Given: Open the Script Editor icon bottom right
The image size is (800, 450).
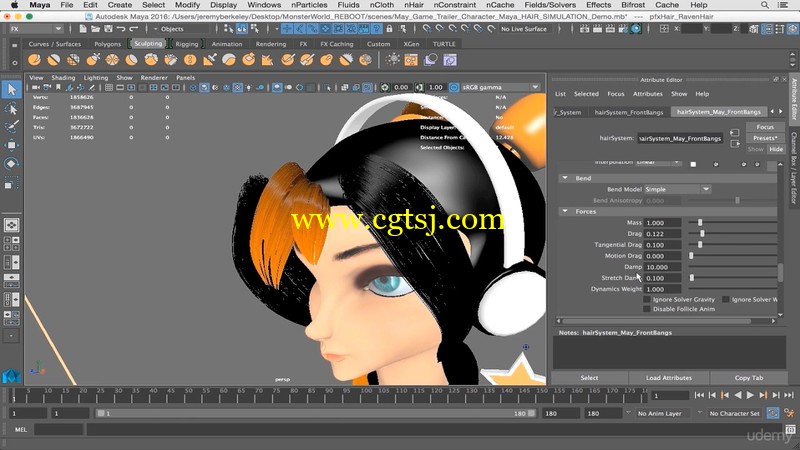Looking at the screenshot, I should pos(790,429).
